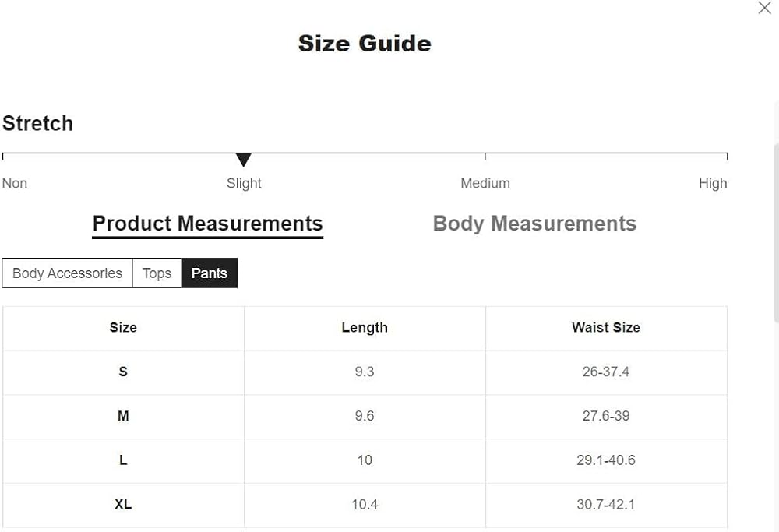
Task: Click the Length column header
Action: 365,328
